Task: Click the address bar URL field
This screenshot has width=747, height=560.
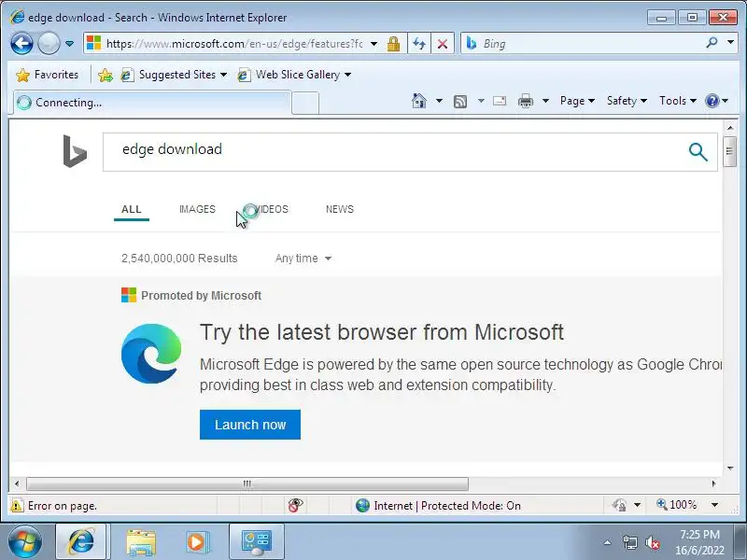Action: pyautogui.click(x=233, y=44)
